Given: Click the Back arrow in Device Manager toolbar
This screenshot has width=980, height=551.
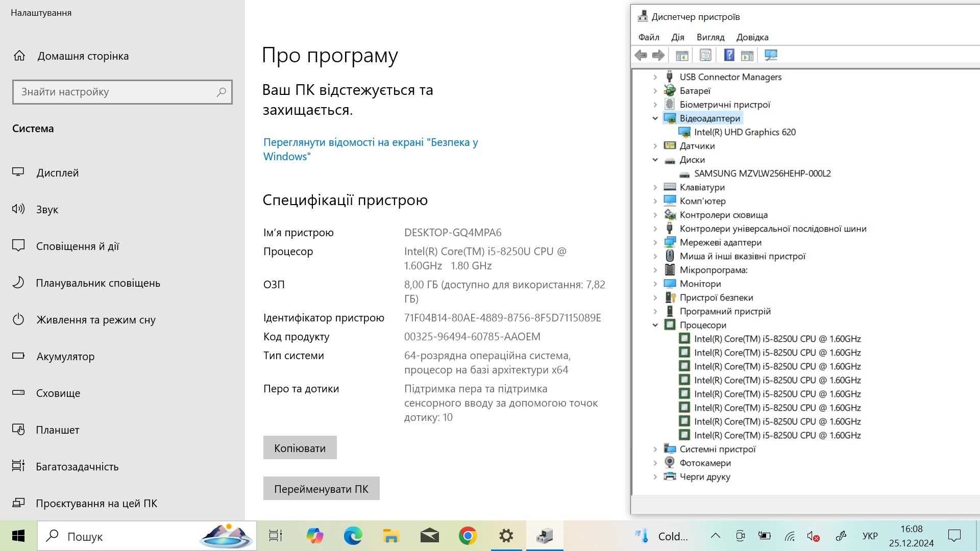Looking at the screenshot, I should point(641,55).
